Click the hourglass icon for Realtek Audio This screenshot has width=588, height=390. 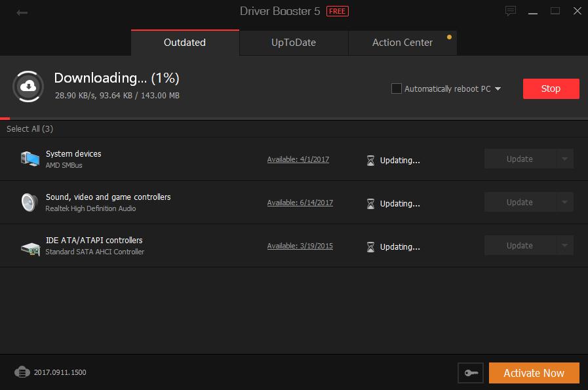[x=370, y=204]
